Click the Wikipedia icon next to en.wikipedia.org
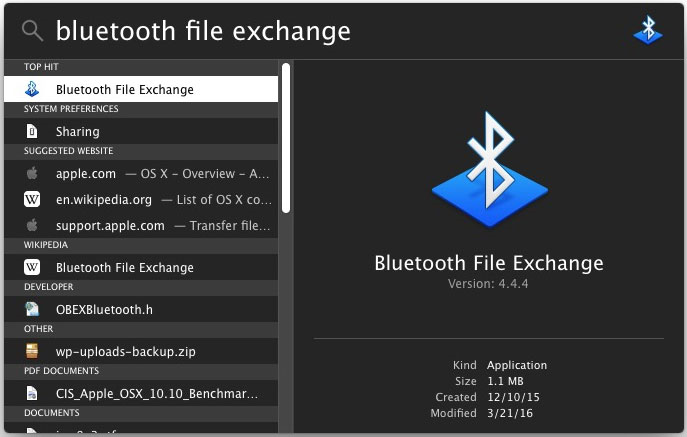Image resolution: width=687 pixels, height=437 pixels. (x=32, y=199)
